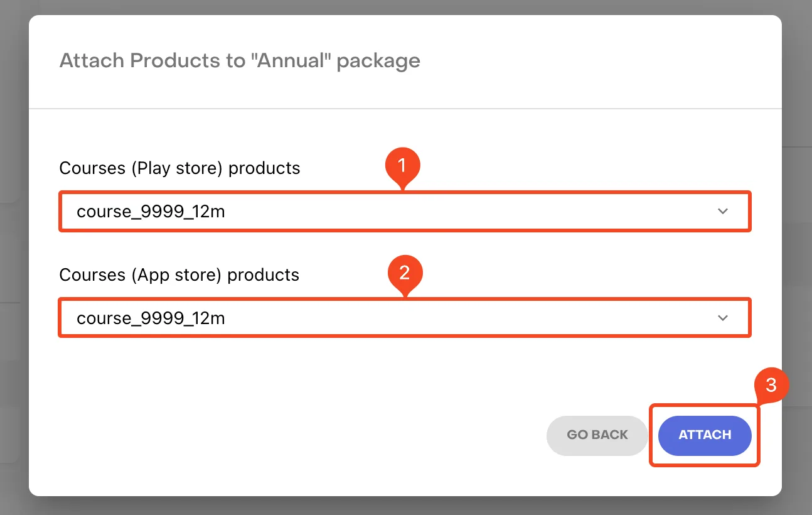Click the empty space left of GO BACK

301,435
